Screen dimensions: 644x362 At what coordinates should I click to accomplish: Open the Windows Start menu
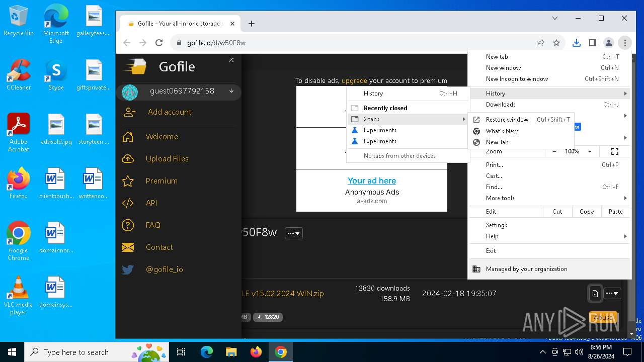[x=12, y=352]
